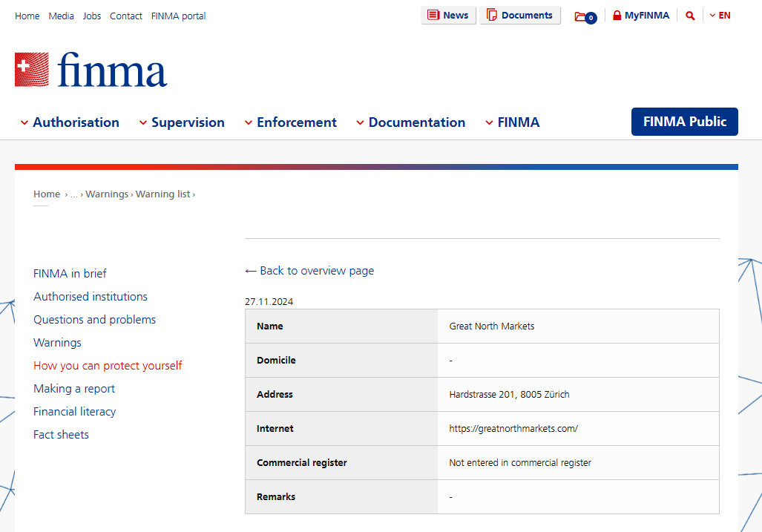The image size is (762, 532).
Task: Open the EN language dropdown
Action: (720, 16)
